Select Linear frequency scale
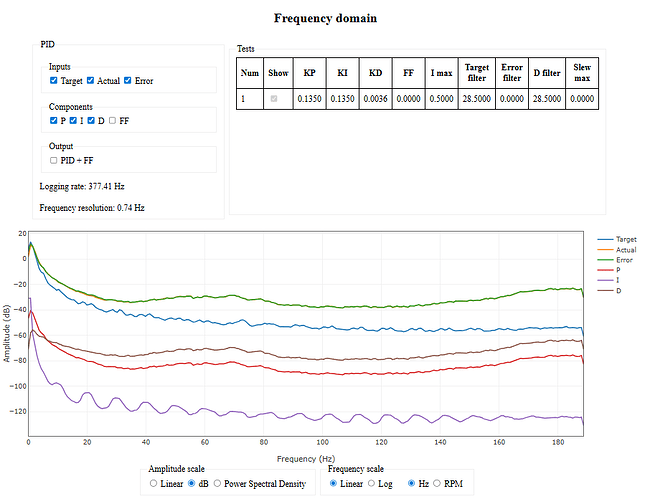Image resolution: width=650 pixels, height=499 pixels. (x=334, y=483)
